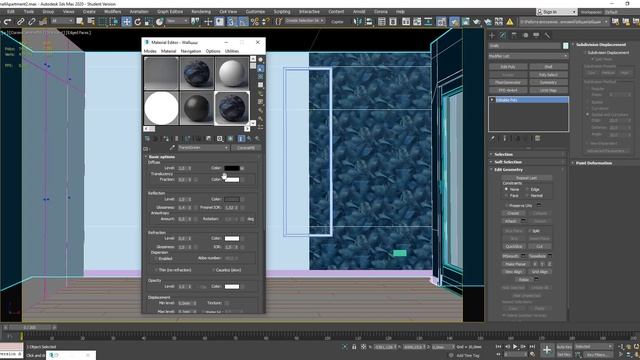Open the Display panel icon
This screenshot has height=360, width=640.
(536, 36)
